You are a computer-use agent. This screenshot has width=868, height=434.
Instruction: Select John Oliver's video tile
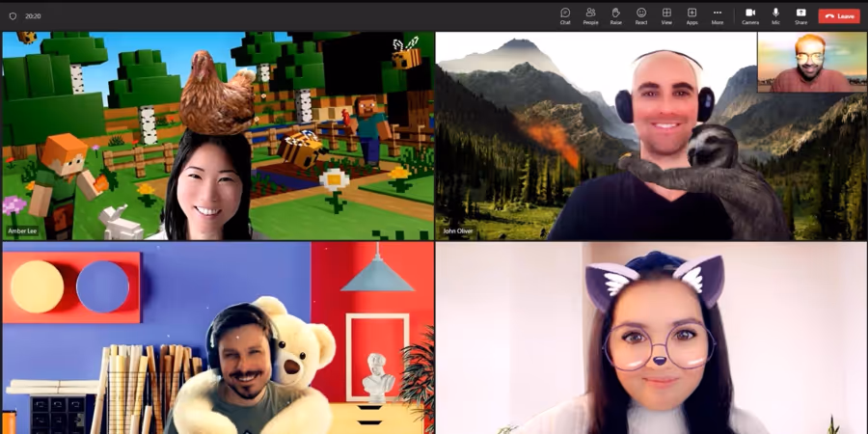(651, 136)
